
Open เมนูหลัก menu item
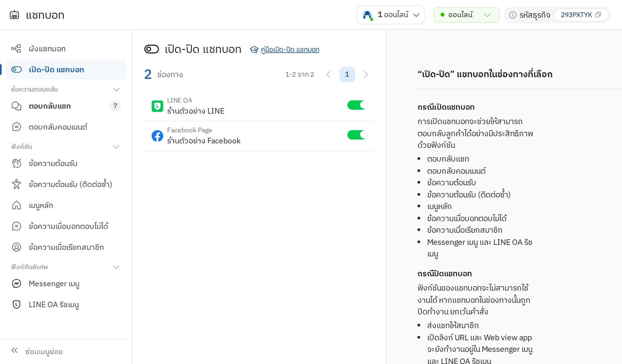tap(66, 205)
